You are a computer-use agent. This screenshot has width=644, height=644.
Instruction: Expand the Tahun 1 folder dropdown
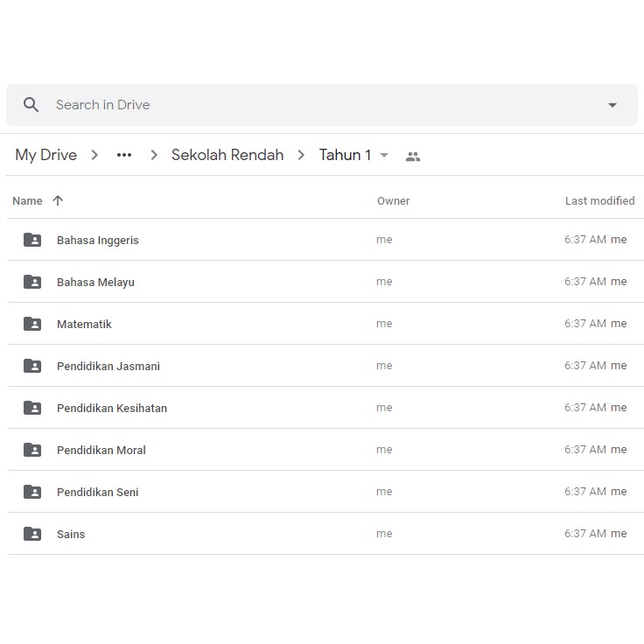[x=384, y=156]
